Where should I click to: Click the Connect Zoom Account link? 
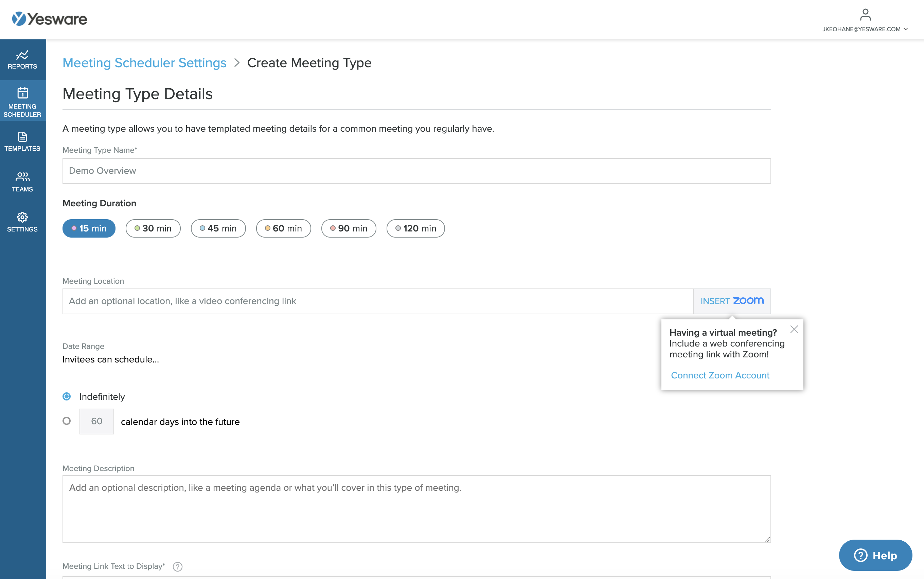[720, 375]
